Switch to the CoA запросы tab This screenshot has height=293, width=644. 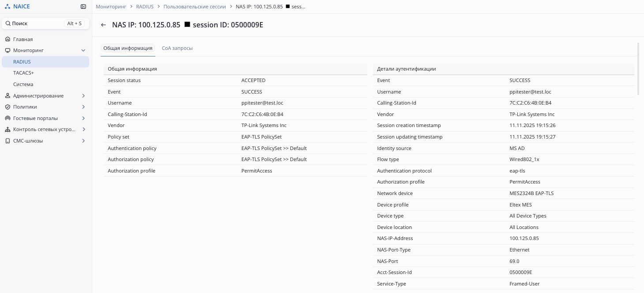coord(177,48)
